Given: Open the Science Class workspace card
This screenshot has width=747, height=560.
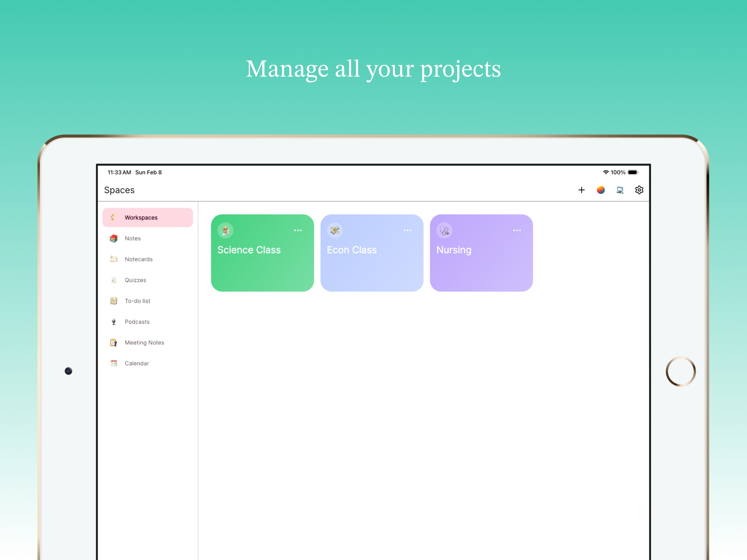Looking at the screenshot, I should click(262, 253).
